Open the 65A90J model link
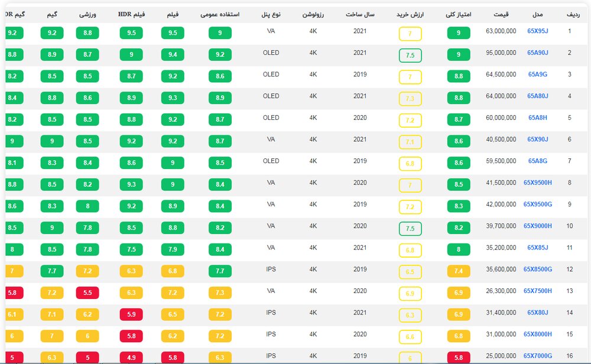The width and height of the screenshot is (591, 364). pyautogui.click(x=537, y=53)
